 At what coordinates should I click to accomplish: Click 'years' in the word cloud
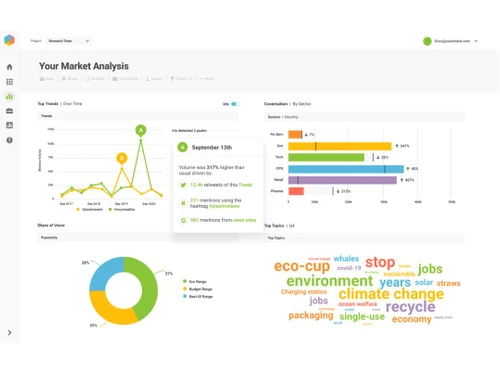[x=395, y=282]
